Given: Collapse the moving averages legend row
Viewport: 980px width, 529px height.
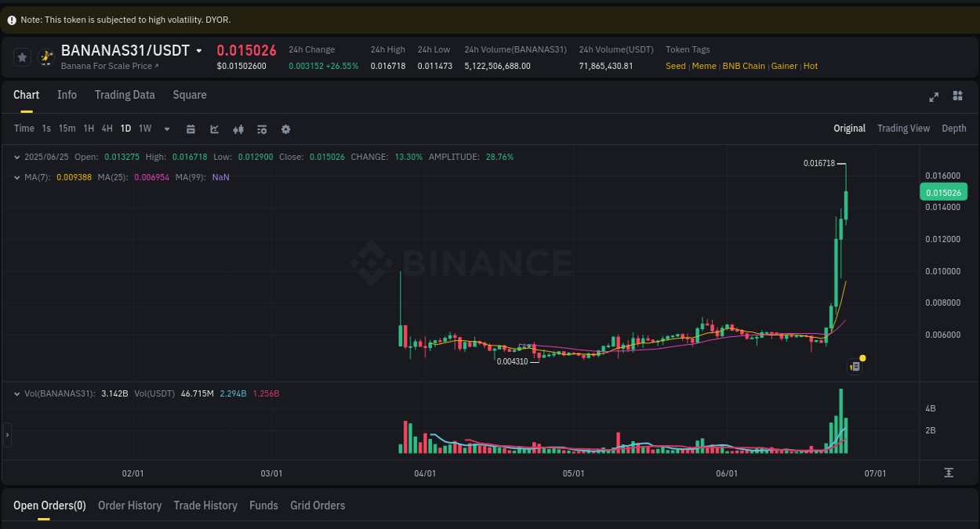Looking at the screenshot, I should pyautogui.click(x=16, y=177).
